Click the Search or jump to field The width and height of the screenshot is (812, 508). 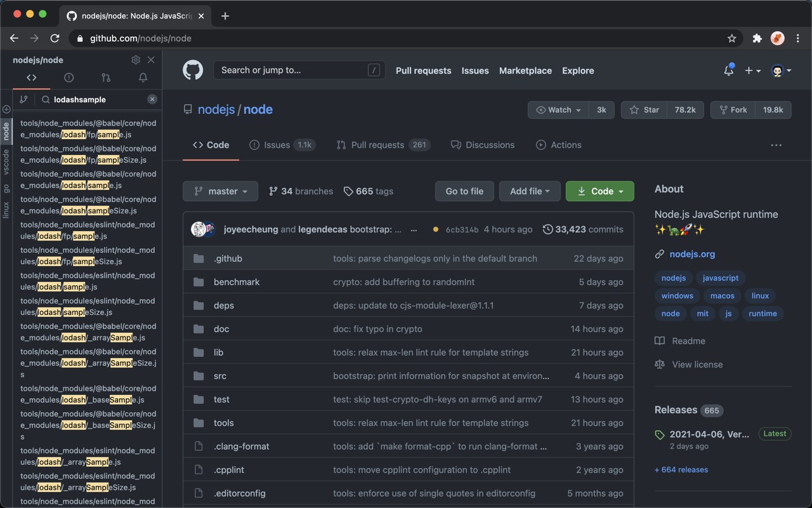299,70
